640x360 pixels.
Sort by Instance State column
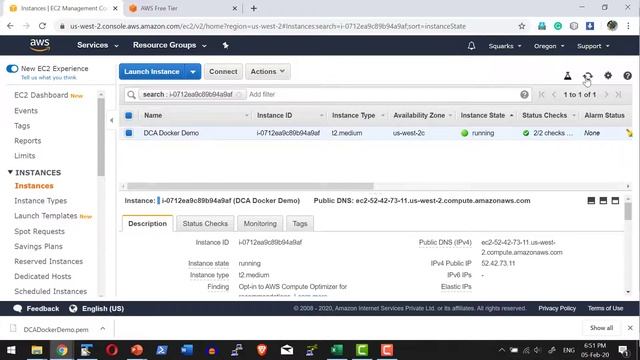(487, 116)
